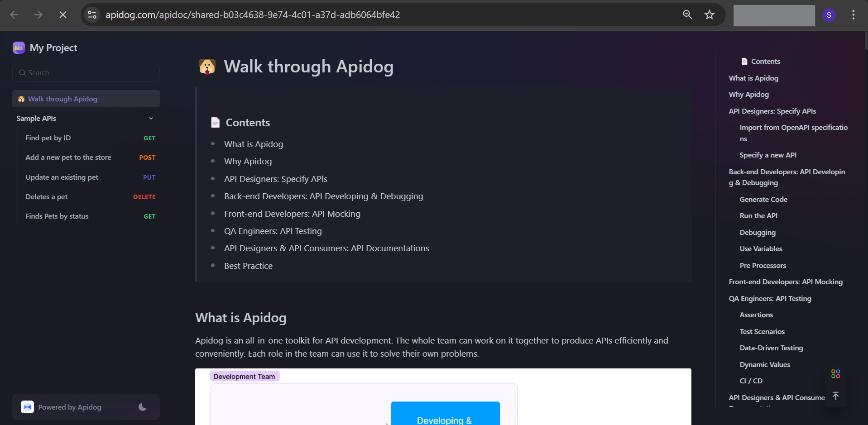The image size is (868, 425).
Task: Click the dog emoji beside page title
Action: pos(207,67)
